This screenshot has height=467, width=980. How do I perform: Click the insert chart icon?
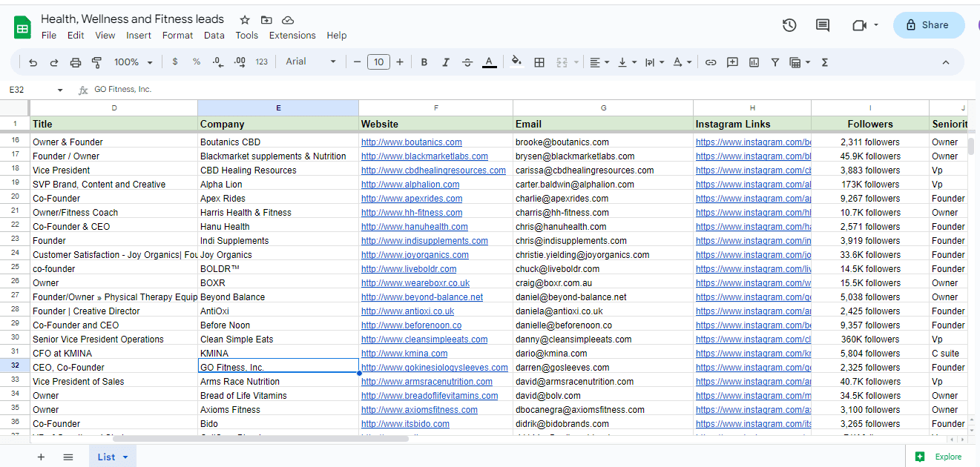[x=754, y=62]
